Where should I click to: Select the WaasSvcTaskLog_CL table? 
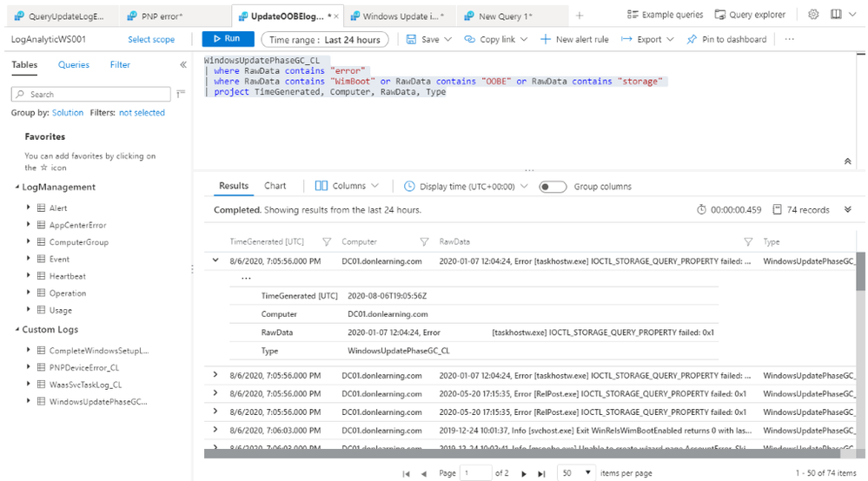(x=85, y=385)
